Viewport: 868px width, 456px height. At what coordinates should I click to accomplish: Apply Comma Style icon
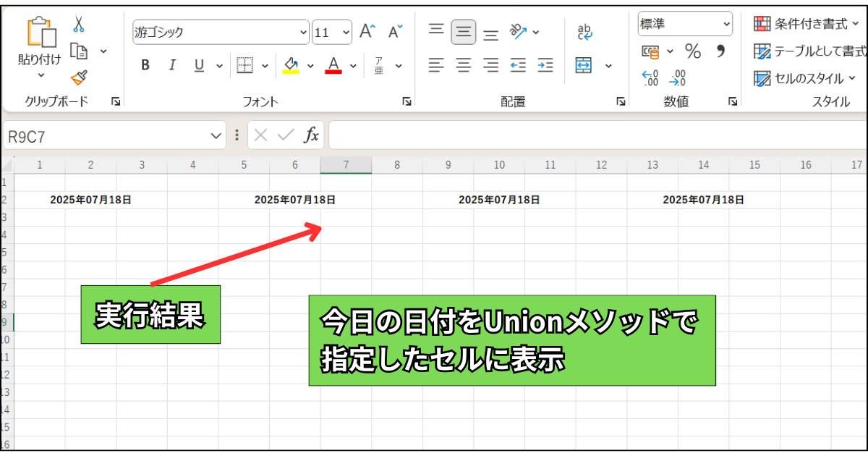[x=720, y=51]
